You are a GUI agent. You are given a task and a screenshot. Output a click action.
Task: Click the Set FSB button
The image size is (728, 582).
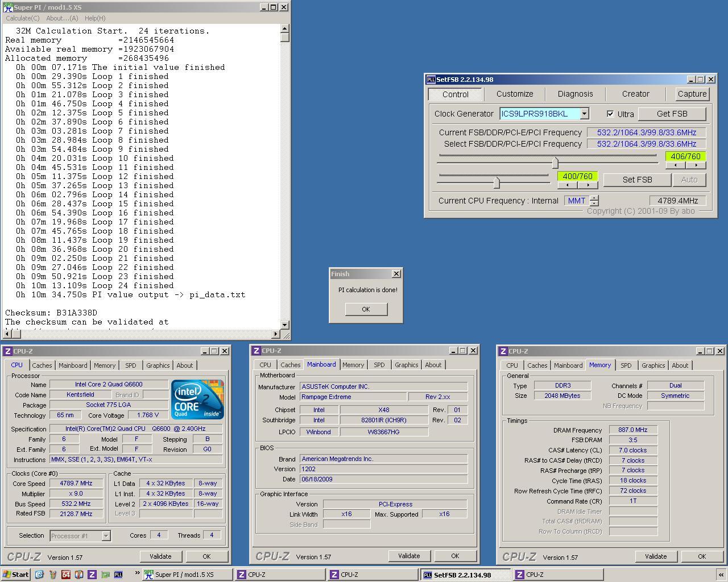(x=637, y=180)
